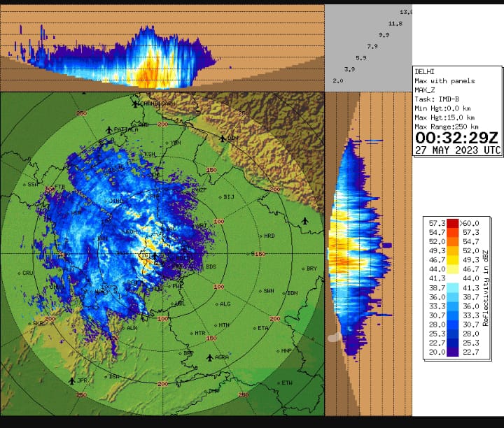Click the Chandigarh airport plane icon
This screenshot has width=504, height=428.
click(135, 104)
